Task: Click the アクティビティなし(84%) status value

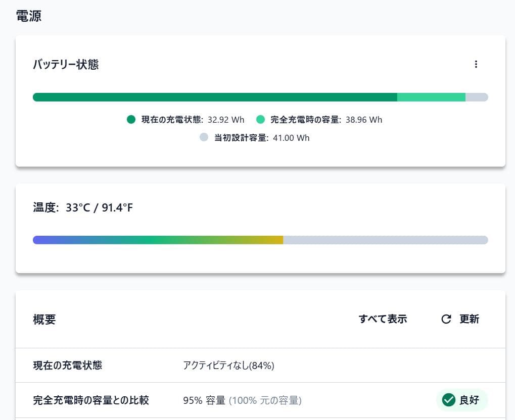Action: [x=228, y=365]
